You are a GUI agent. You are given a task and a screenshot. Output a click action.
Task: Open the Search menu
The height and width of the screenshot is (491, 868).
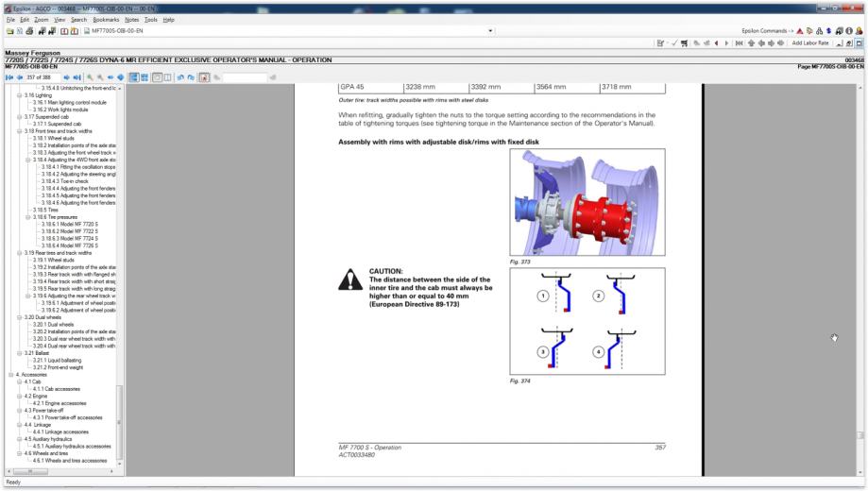[79, 20]
